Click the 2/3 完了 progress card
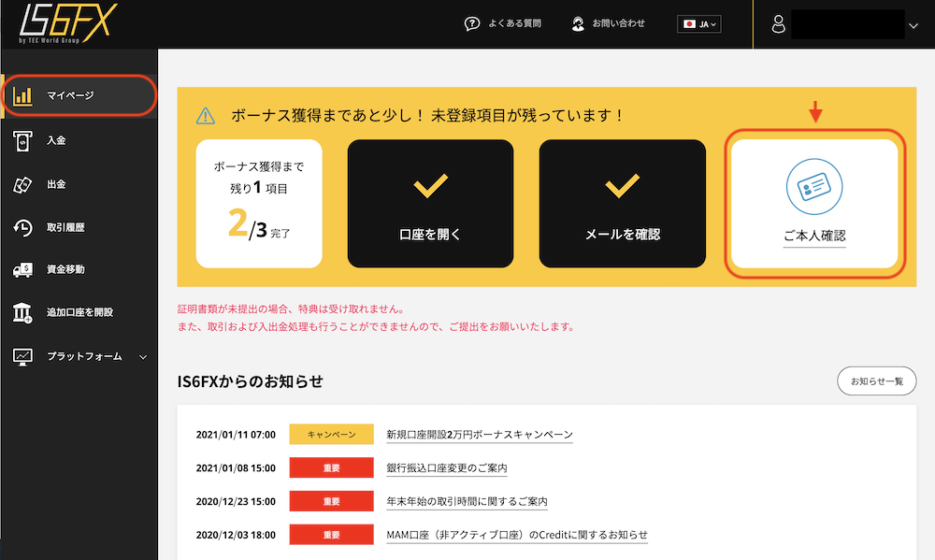Image resolution: width=935 pixels, height=560 pixels. 259,204
